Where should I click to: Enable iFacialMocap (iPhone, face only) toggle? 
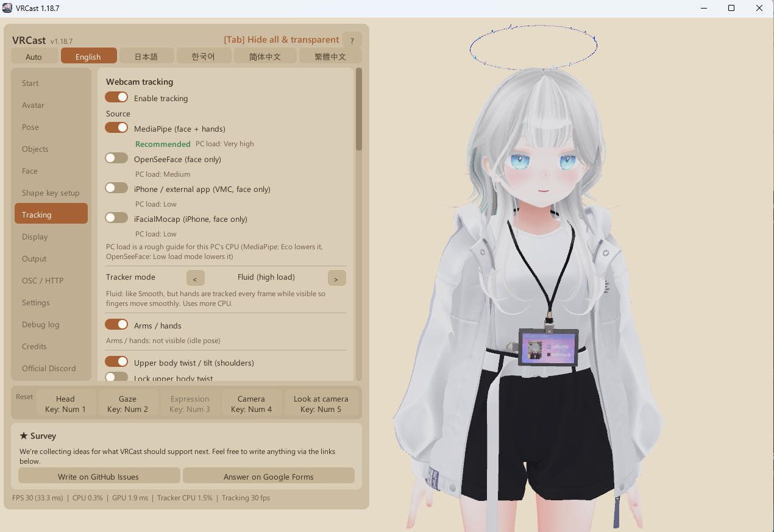116,218
